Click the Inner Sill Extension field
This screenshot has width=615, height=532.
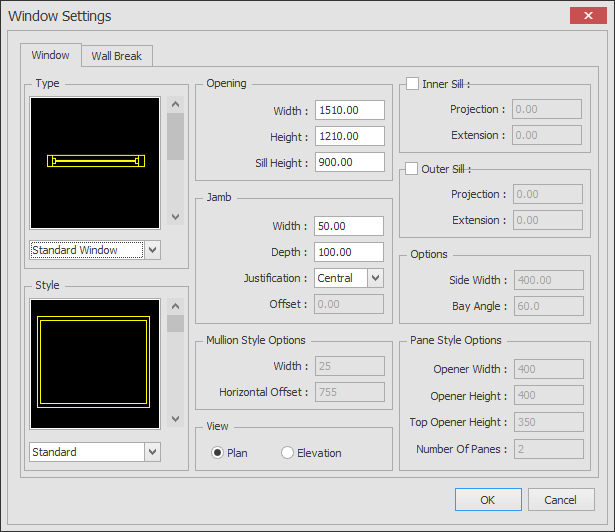(x=547, y=135)
